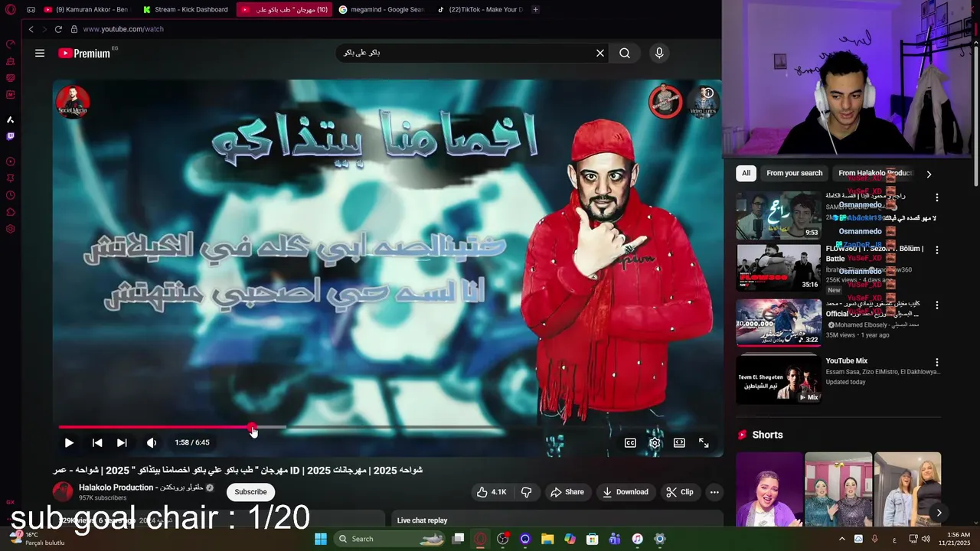Download the video

(x=625, y=492)
